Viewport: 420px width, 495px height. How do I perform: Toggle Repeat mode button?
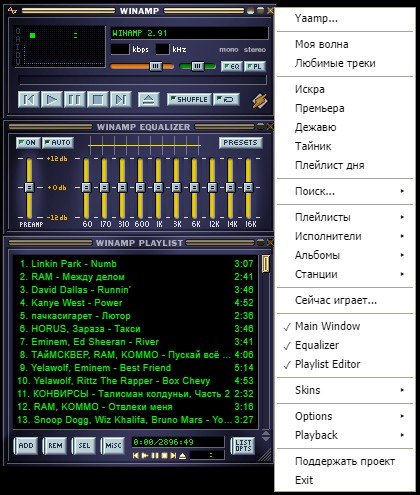226,99
